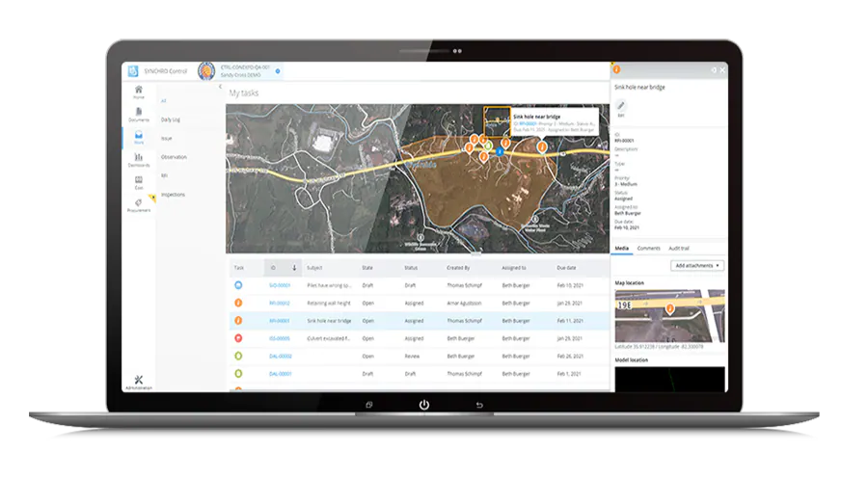868x477 pixels.
Task: Open the Procurement section in sidebar
Action: pos(138,205)
